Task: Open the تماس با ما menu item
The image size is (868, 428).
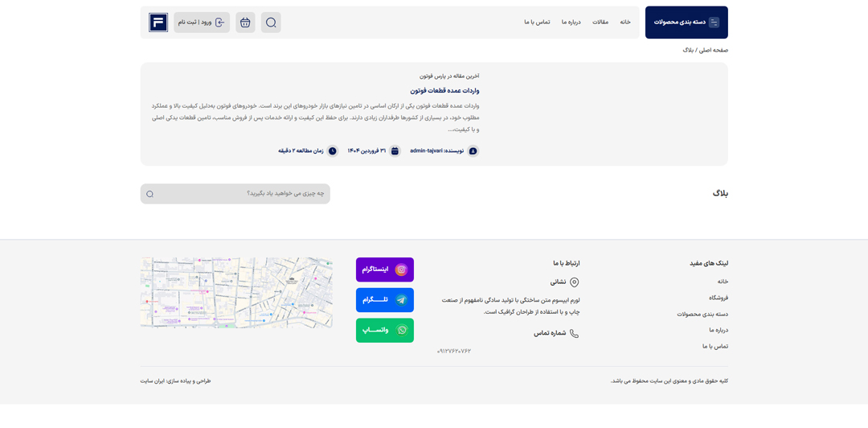Action: [537, 23]
